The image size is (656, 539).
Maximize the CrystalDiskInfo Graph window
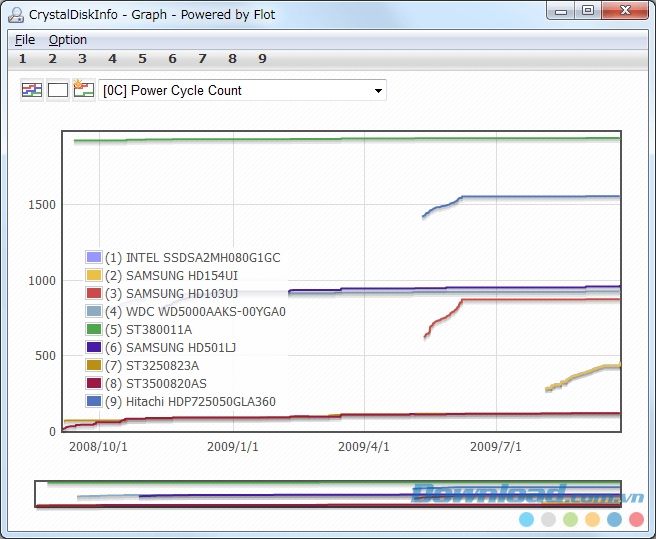click(588, 11)
